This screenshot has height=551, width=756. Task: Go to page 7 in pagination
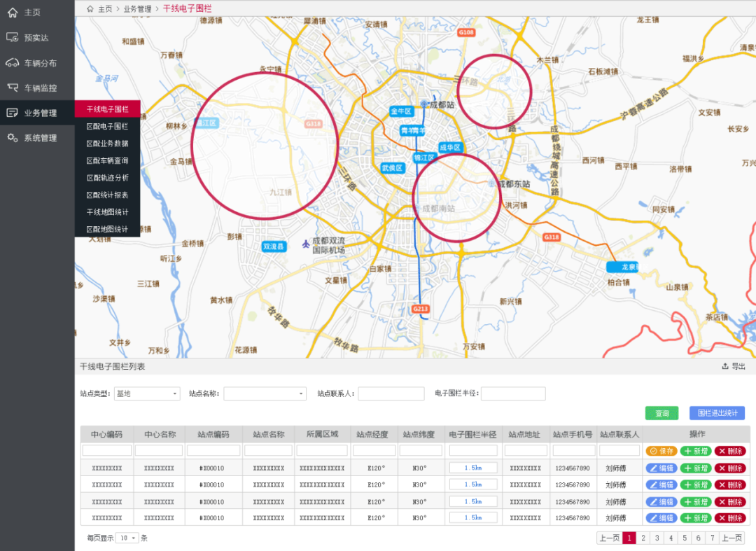(x=712, y=538)
